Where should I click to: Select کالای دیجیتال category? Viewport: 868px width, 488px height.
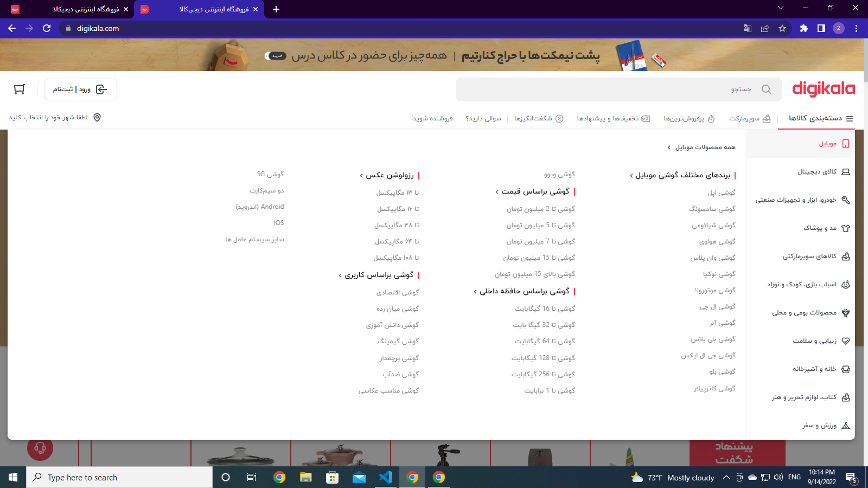(x=801, y=172)
